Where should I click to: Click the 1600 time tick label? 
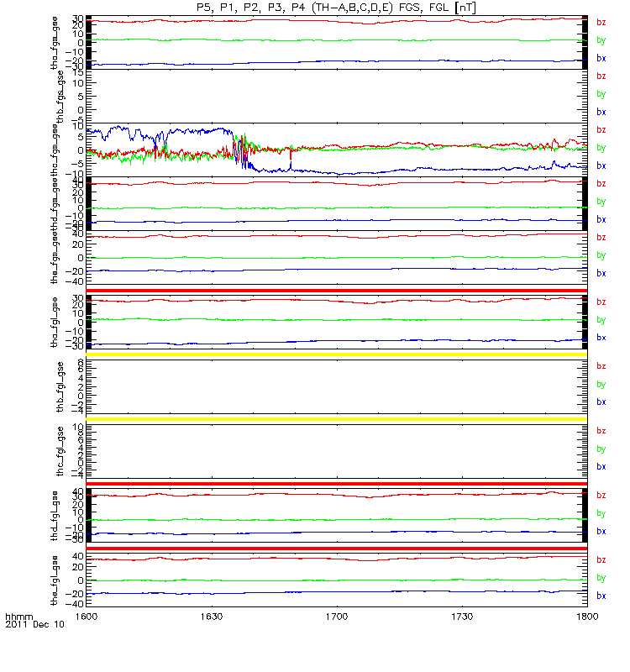point(87,617)
